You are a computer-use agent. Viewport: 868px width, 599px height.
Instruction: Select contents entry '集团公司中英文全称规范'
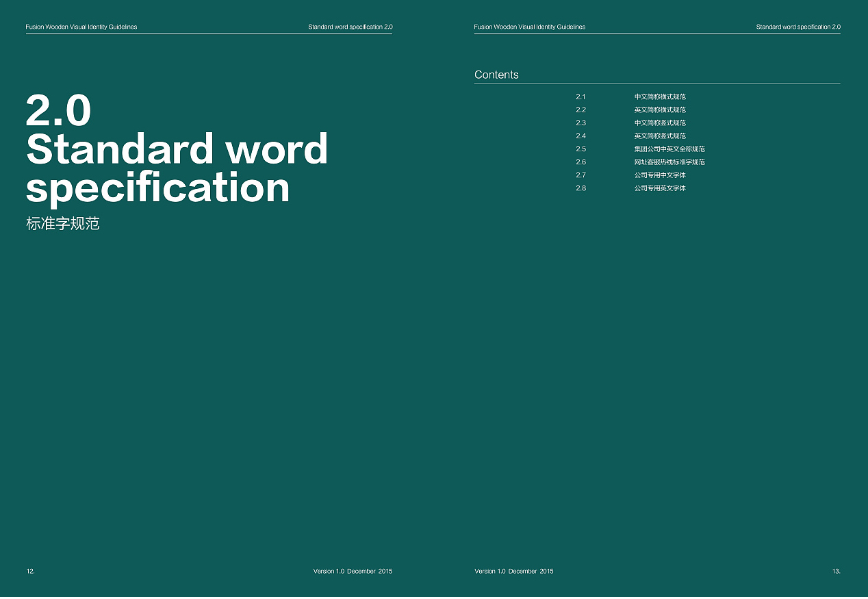tap(669, 149)
